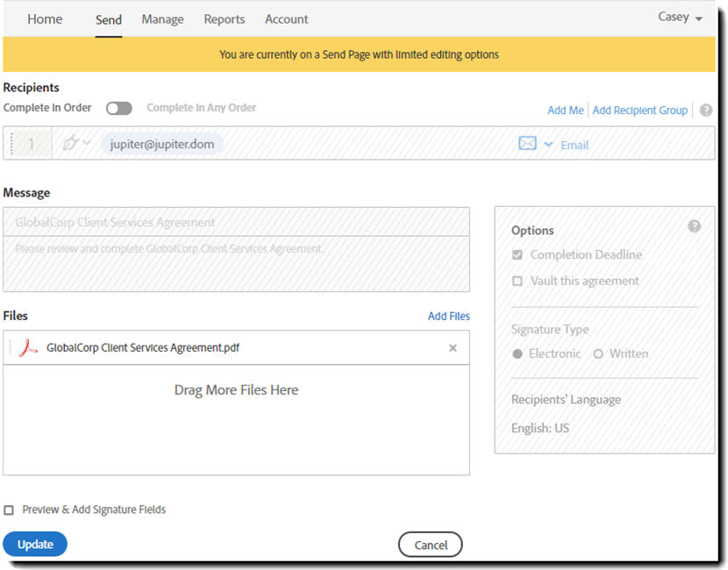Toggle the Complete in Order switch
The height and width of the screenshot is (570, 728).
[118, 108]
